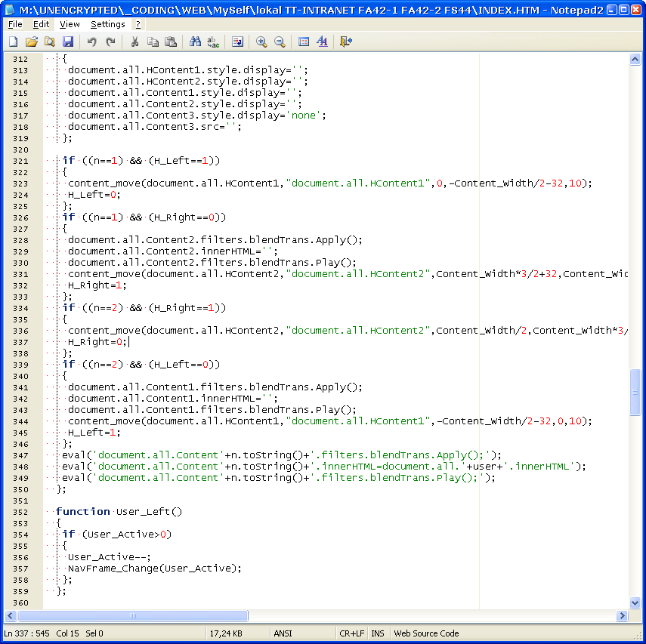The width and height of the screenshot is (646, 644).
Task: Click 'if ((n==1) && (H_Left==1))' line
Action: [x=141, y=161]
